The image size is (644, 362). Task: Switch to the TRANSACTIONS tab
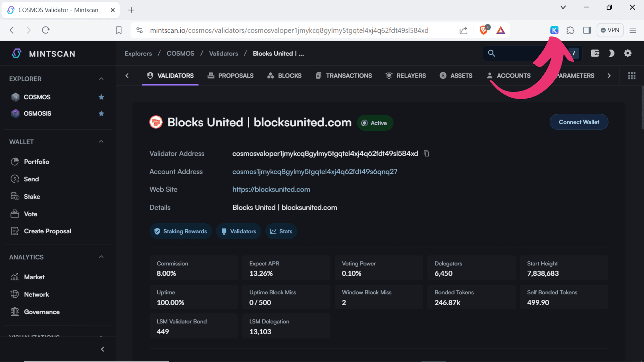point(344,76)
